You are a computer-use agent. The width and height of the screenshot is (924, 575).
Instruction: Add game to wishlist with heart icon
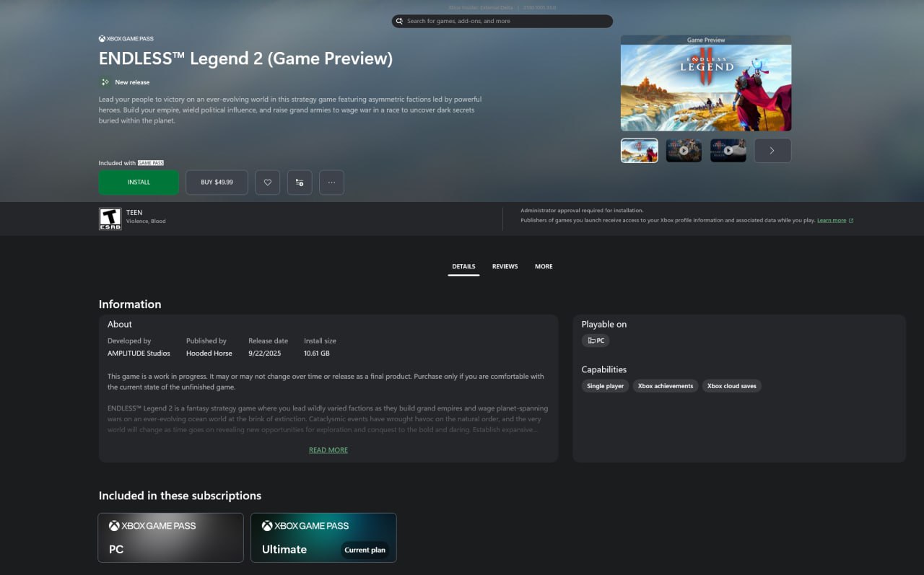267,183
